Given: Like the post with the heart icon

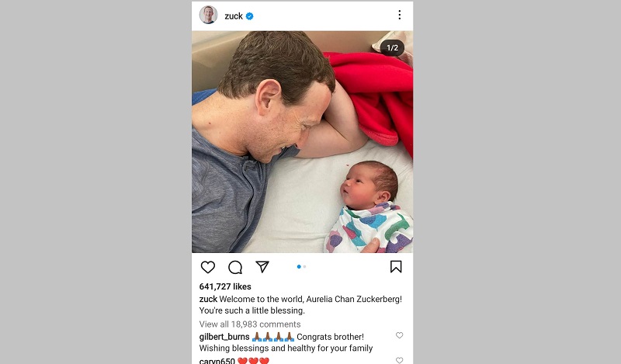Looking at the screenshot, I should point(207,267).
